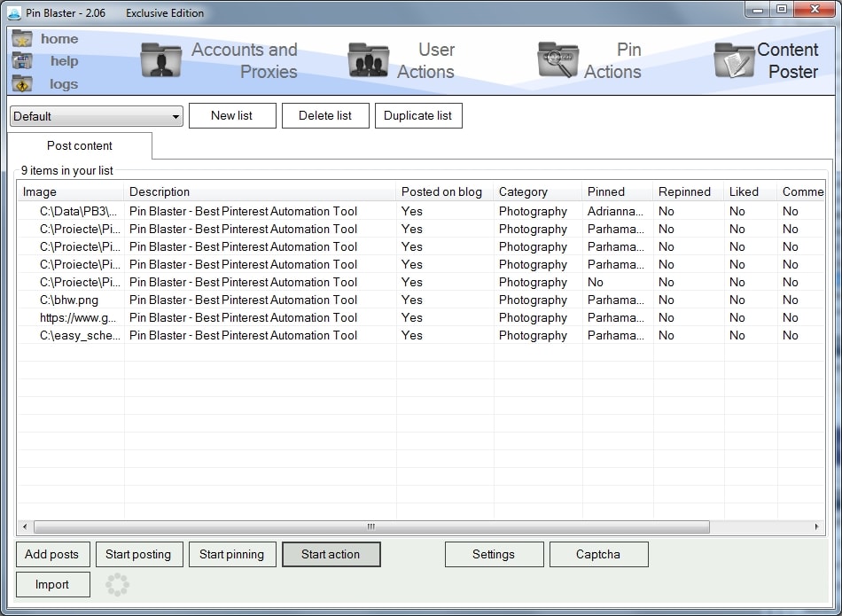Click the scrollbar left arrow
842x616 pixels.
[25, 526]
